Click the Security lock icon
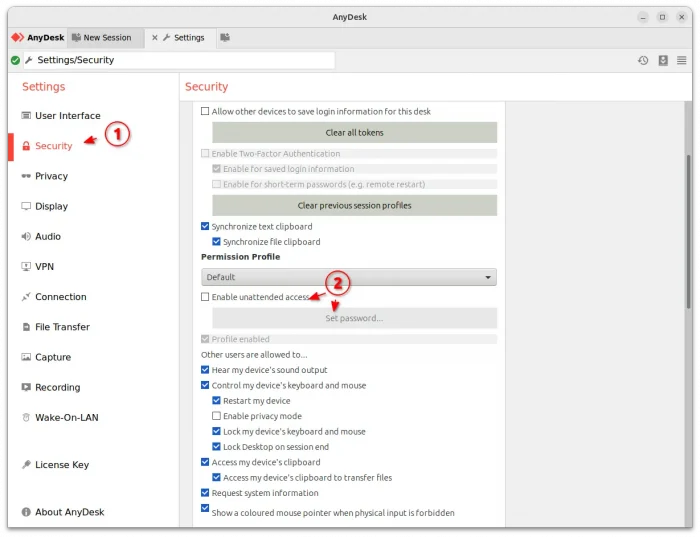The image size is (700, 537). (26, 146)
